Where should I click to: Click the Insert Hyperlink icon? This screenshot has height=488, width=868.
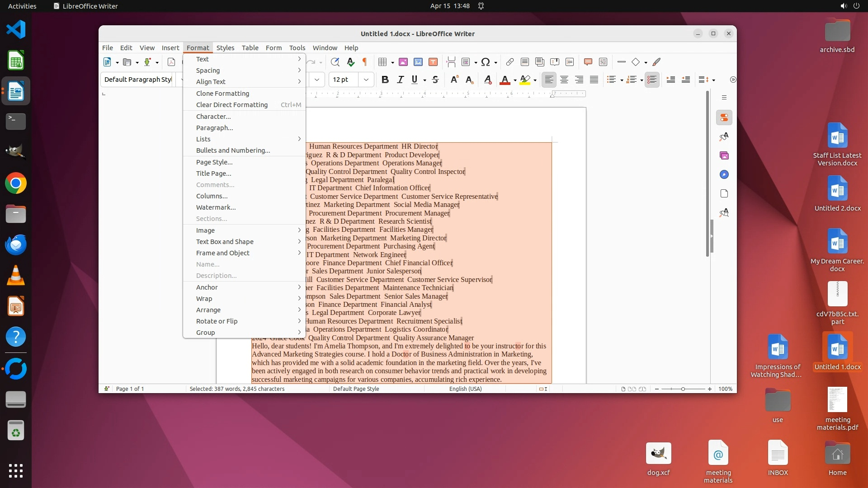tap(509, 62)
